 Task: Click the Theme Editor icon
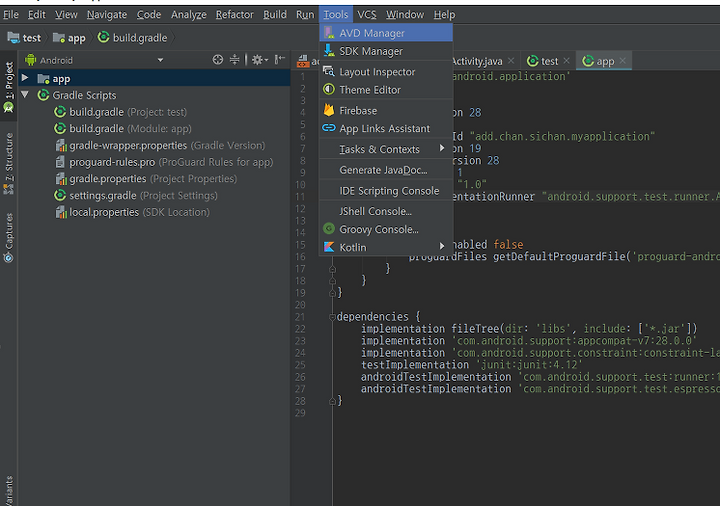point(329,90)
